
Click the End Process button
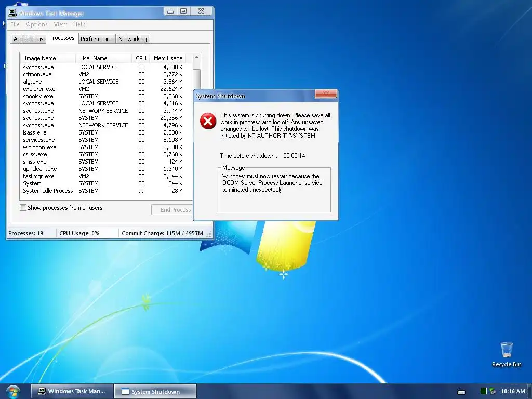[172, 210]
